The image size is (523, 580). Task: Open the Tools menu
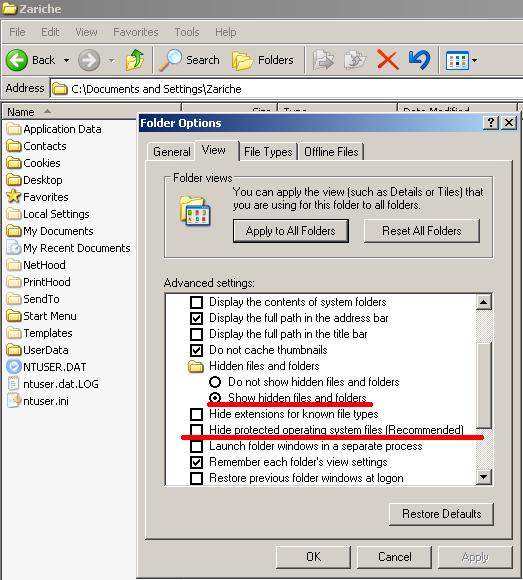pyautogui.click(x=187, y=32)
